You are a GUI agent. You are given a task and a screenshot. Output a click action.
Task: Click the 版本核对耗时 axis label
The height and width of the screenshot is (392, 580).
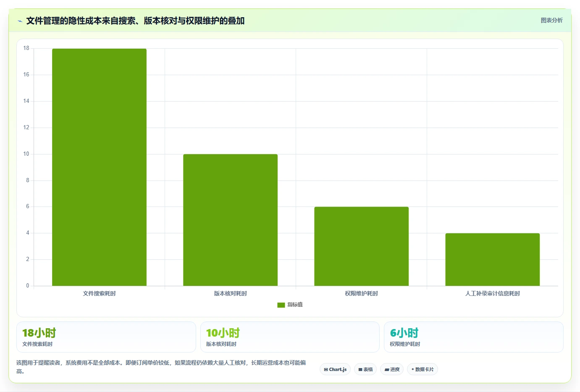point(230,293)
